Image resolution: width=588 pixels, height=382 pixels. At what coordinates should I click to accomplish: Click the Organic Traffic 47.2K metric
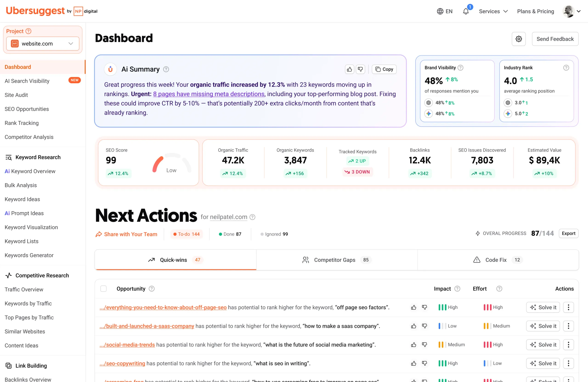233,160
